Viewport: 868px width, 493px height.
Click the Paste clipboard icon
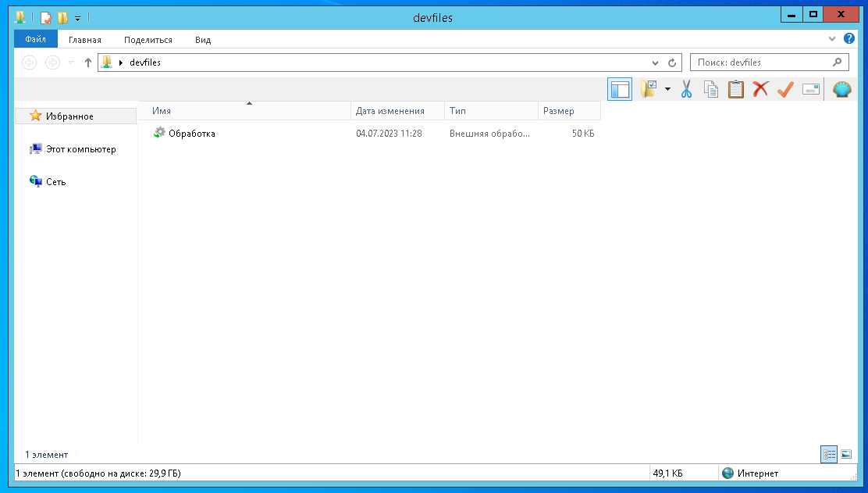[735, 90]
